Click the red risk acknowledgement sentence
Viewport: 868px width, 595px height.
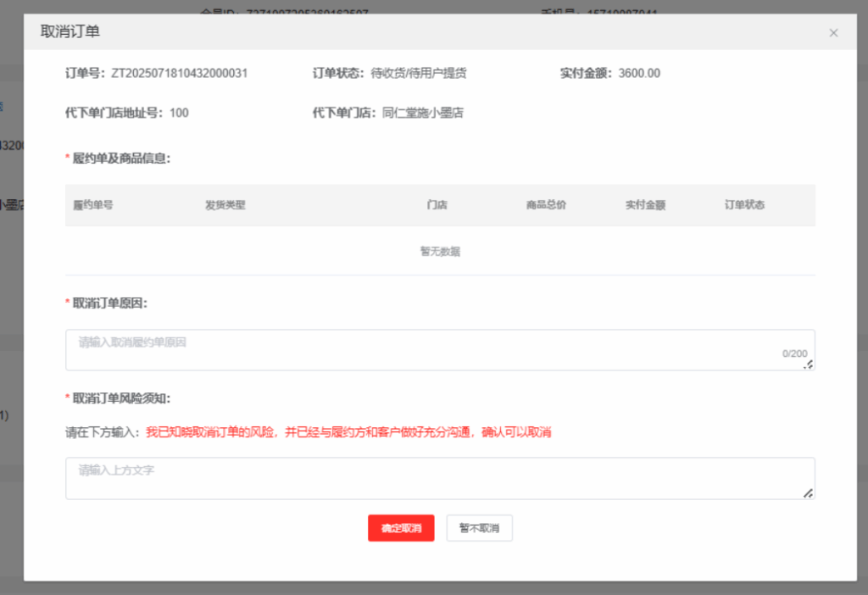tap(348, 432)
